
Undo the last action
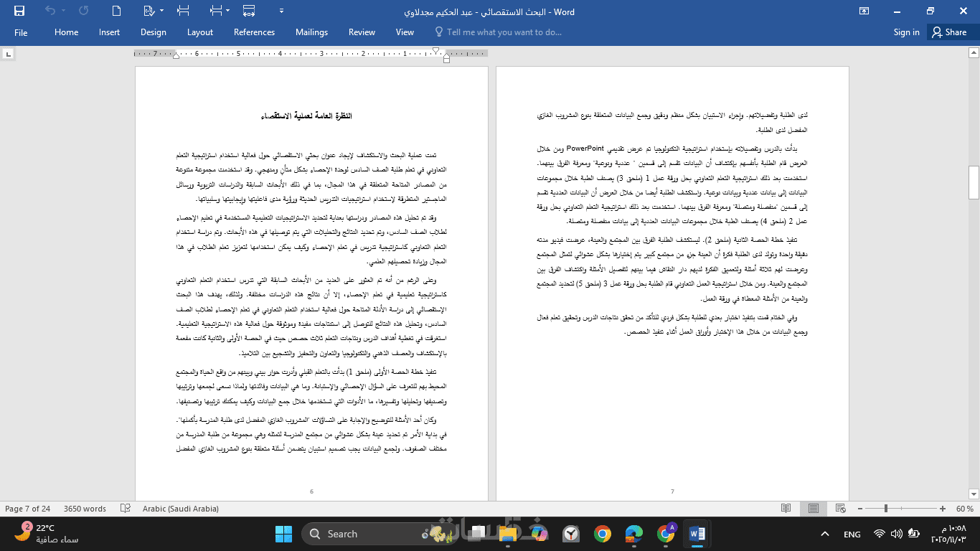point(50,11)
